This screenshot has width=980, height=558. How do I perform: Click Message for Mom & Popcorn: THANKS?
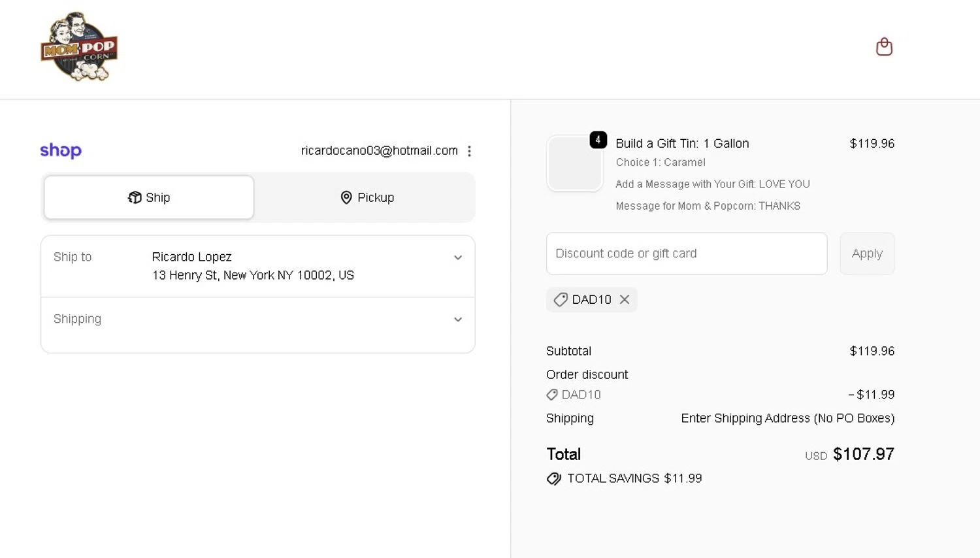coord(708,206)
